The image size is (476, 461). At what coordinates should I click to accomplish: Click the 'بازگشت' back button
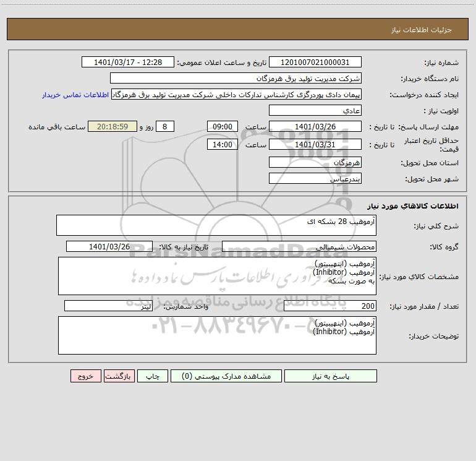tap(119, 376)
